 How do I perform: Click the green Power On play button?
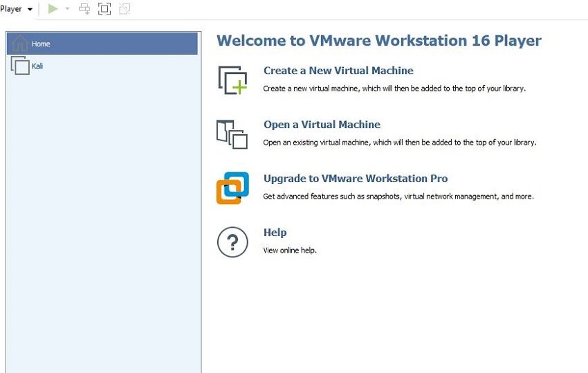53,8
